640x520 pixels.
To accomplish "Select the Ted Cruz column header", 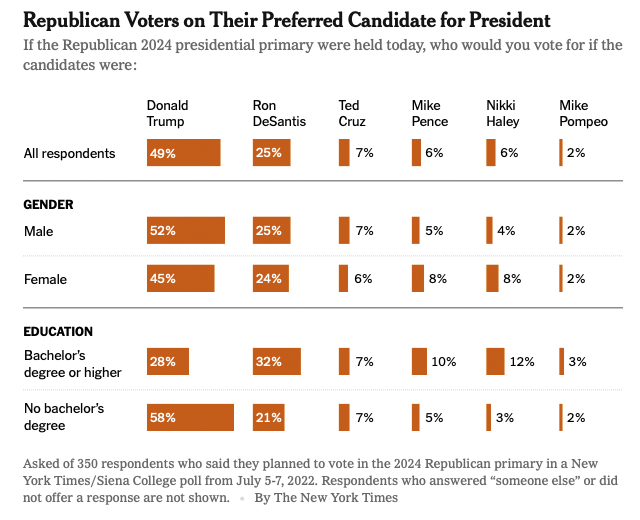I will [351, 113].
